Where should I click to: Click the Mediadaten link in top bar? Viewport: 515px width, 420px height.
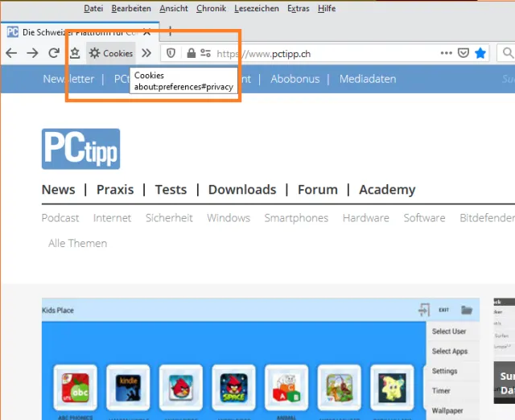coord(368,79)
